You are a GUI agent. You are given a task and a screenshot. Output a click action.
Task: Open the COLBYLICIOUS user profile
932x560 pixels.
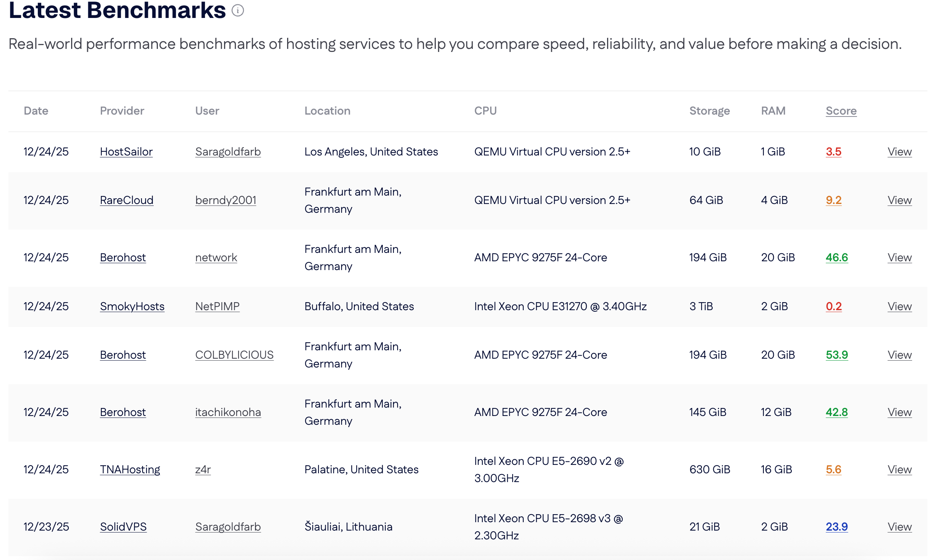pos(234,355)
